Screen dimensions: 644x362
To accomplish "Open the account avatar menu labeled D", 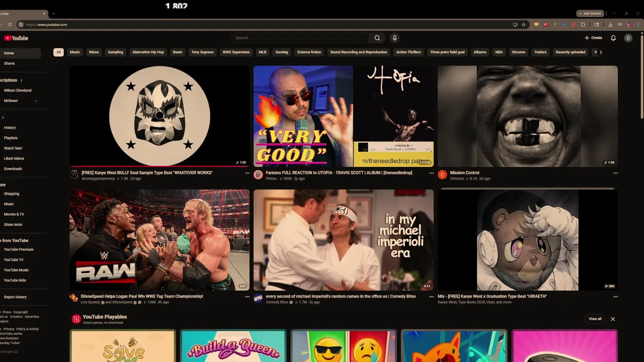I will (628, 38).
